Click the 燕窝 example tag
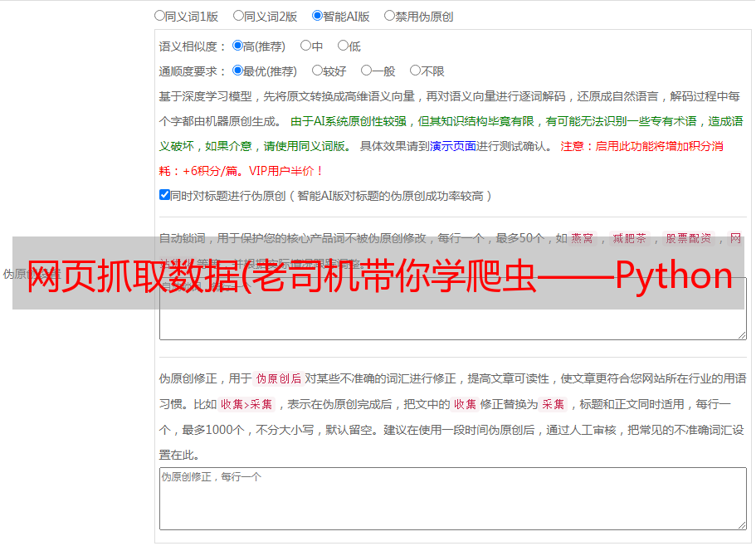The width and height of the screenshot is (756, 546). pyautogui.click(x=582, y=238)
